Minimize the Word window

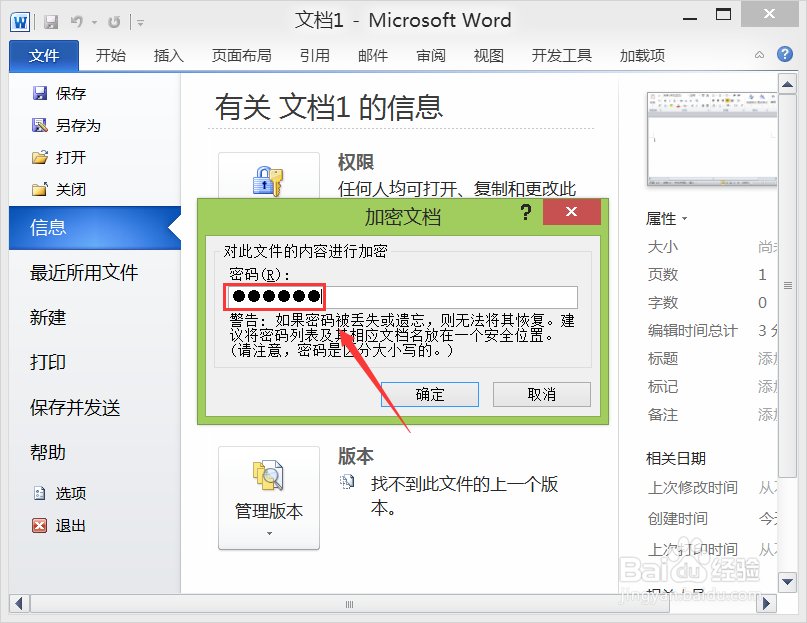(x=690, y=19)
